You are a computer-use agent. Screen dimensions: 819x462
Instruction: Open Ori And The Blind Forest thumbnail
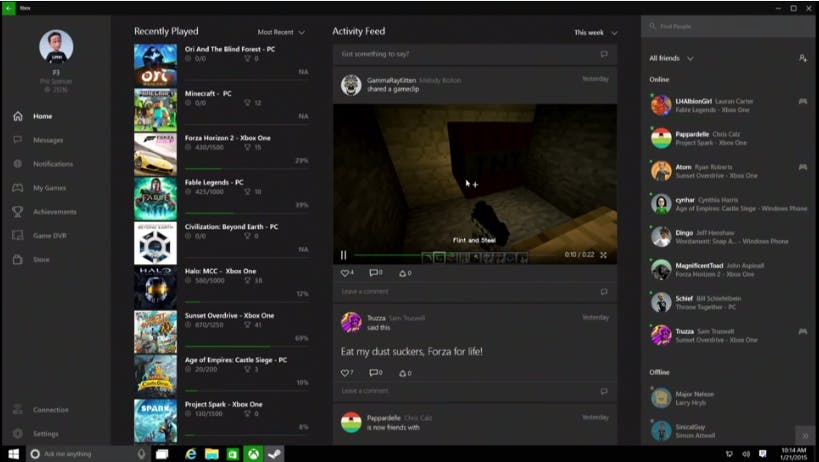click(155, 65)
